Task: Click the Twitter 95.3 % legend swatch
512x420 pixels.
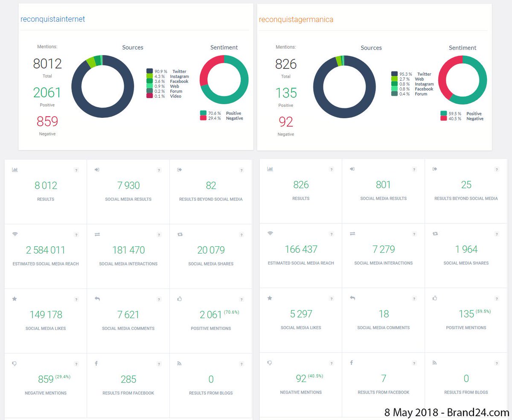Action: point(394,74)
